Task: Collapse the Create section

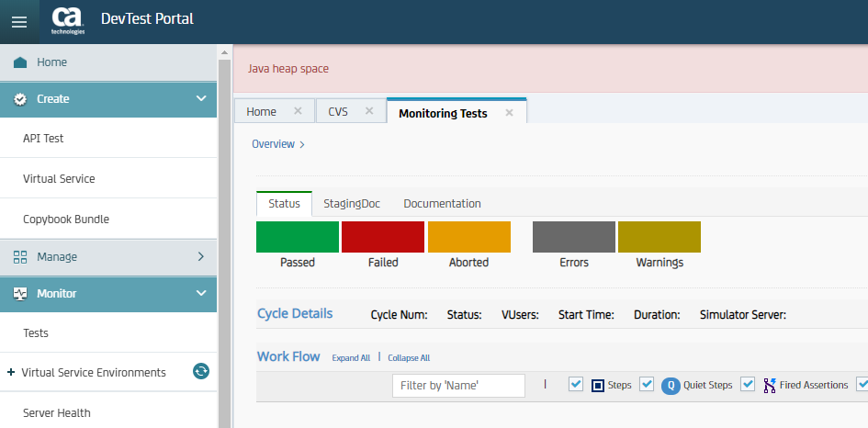Action: pyautogui.click(x=201, y=98)
